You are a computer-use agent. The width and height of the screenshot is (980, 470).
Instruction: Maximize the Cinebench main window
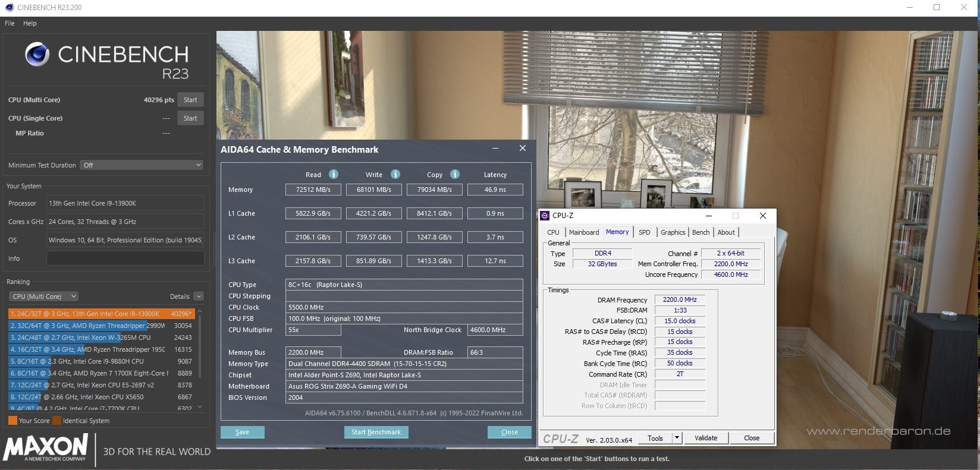tap(937, 8)
